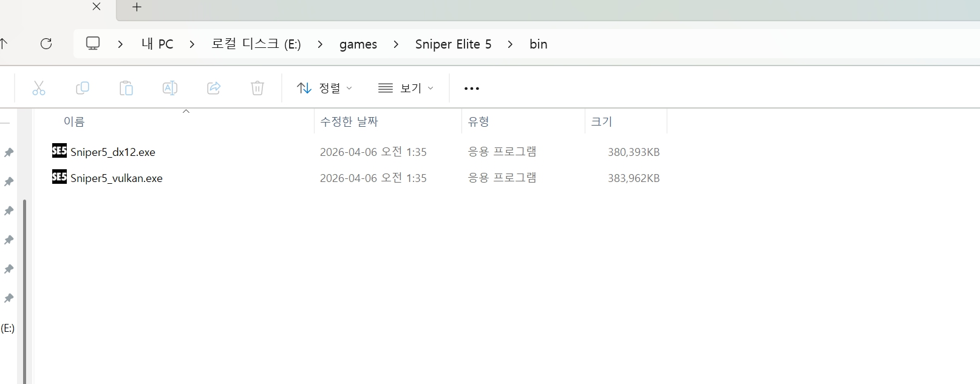
Task: Expand the chevron after Sniper Elite 5
Action: point(510,44)
